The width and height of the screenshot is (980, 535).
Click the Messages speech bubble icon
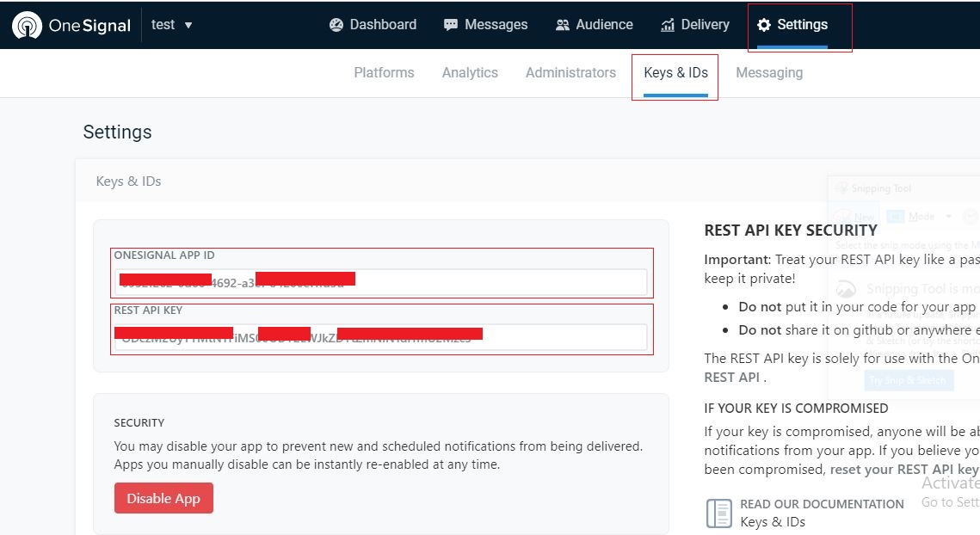click(x=451, y=25)
